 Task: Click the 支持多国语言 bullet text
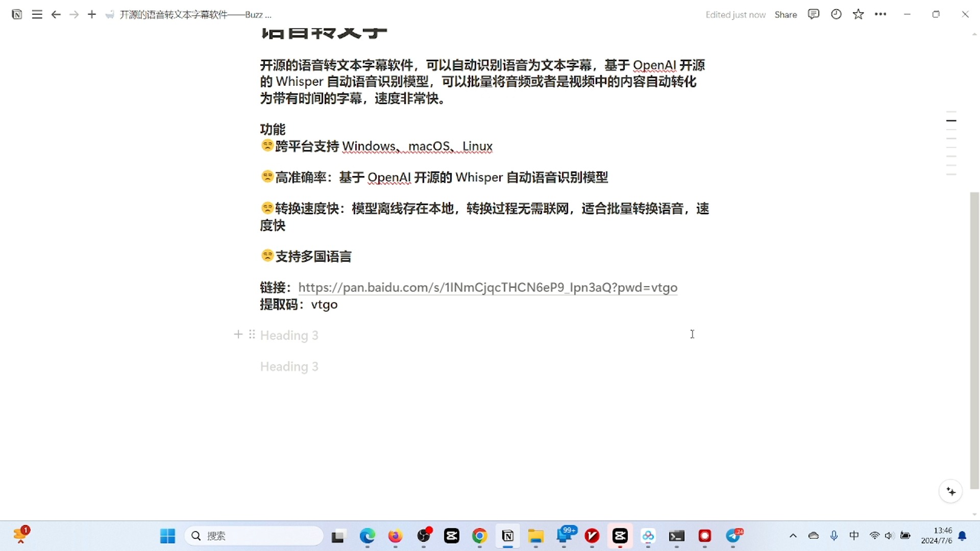pos(313,256)
